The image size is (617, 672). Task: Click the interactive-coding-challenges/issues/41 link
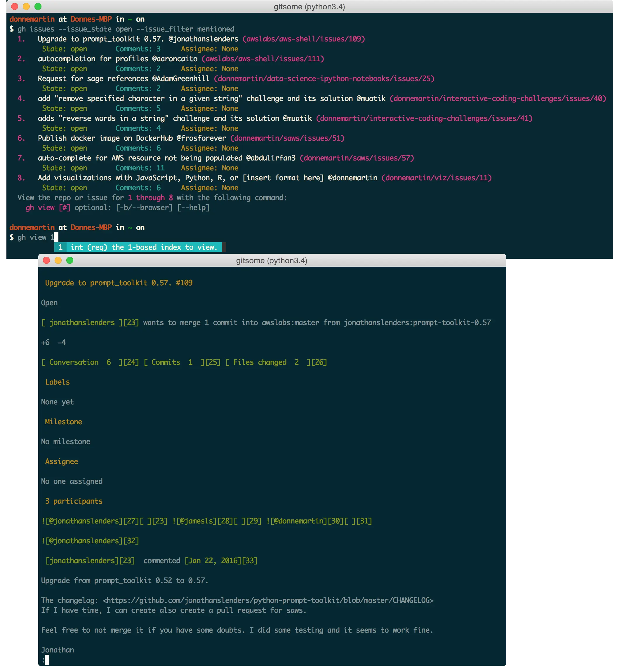(x=424, y=118)
